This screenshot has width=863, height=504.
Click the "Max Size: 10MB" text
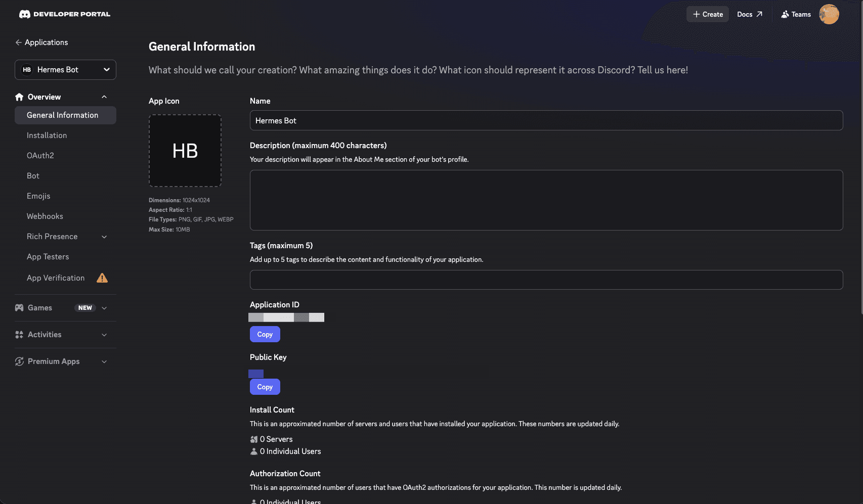point(169,230)
